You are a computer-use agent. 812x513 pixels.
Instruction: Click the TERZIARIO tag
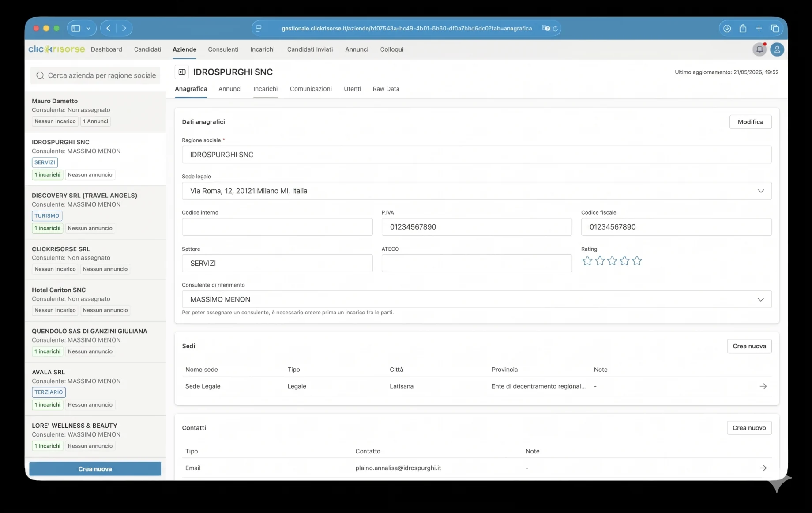coord(49,392)
